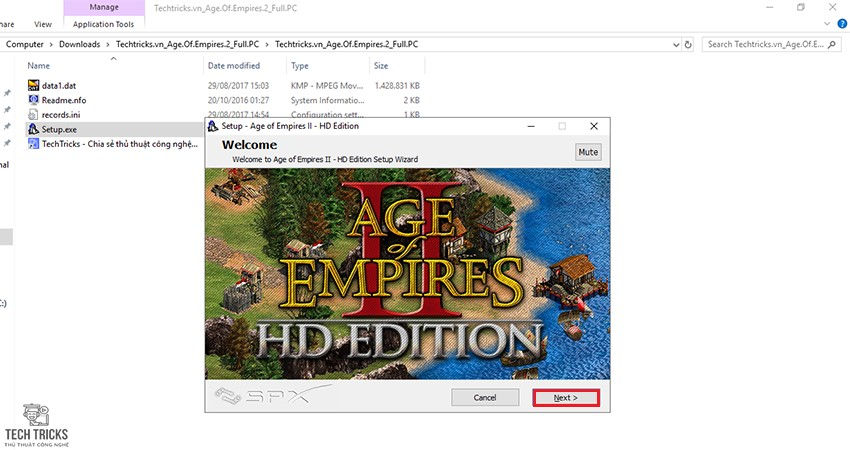Mute the setup wizard music
850x450 pixels.
(588, 152)
